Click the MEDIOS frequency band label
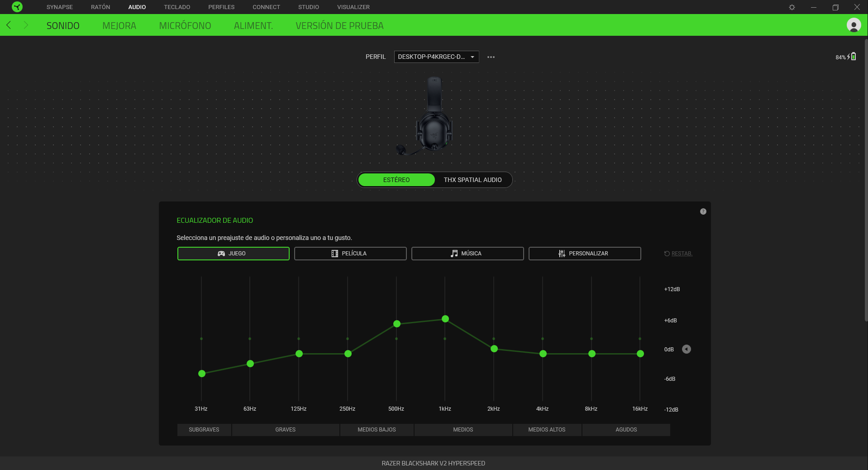Screen dimensions: 868x470 (x=463, y=430)
